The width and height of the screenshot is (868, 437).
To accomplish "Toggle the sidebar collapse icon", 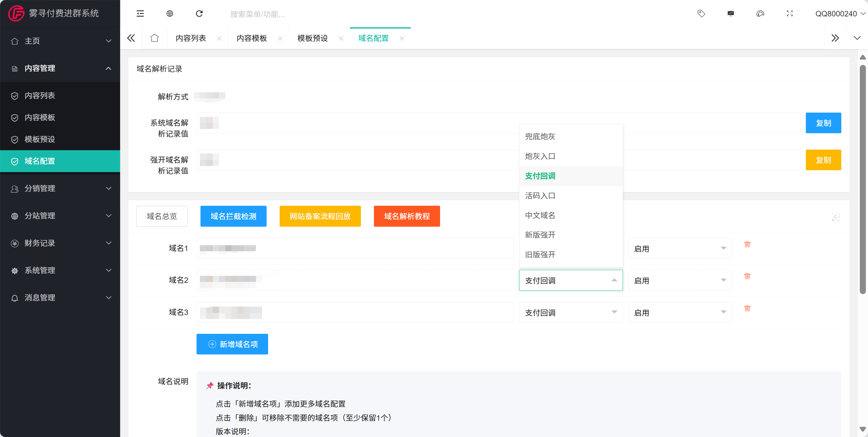I will (140, 13).
